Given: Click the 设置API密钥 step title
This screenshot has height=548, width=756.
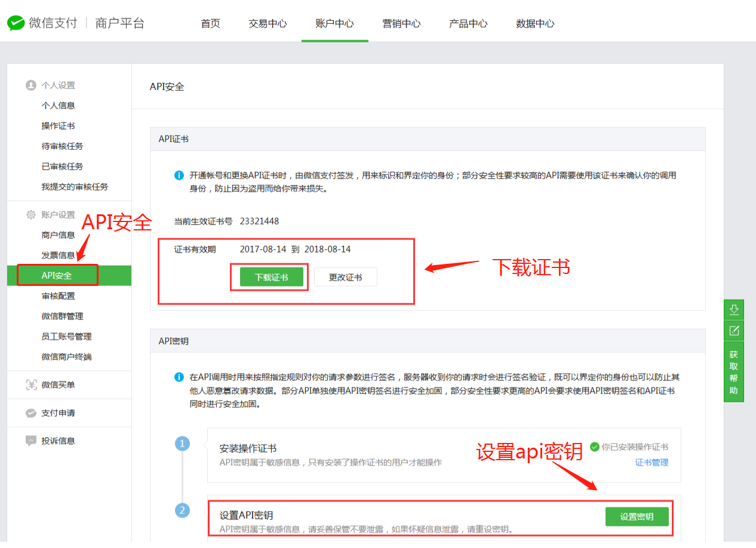Looking at the screenshot, I should 246,516.
